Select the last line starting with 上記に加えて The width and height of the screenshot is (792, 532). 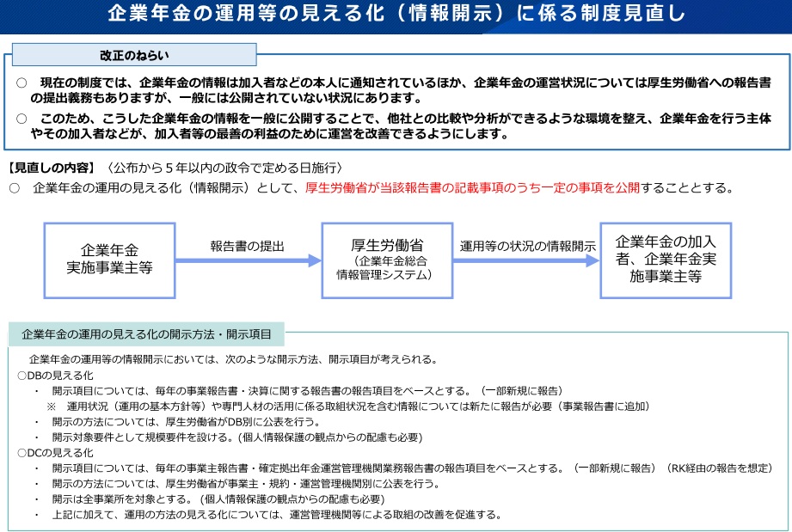pos(275,514)
